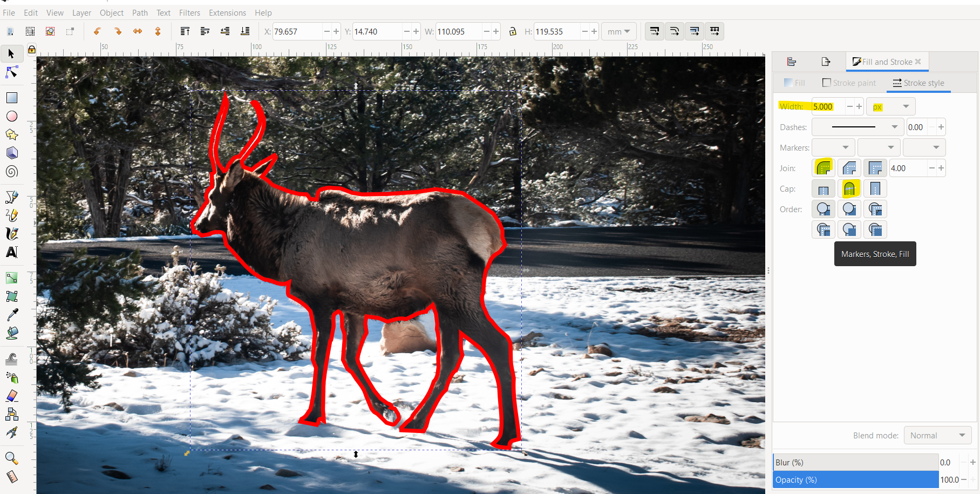Toggle scale stroke width with object
The width and height of the screenshot is (980, 494).
[x=655, y=31]
